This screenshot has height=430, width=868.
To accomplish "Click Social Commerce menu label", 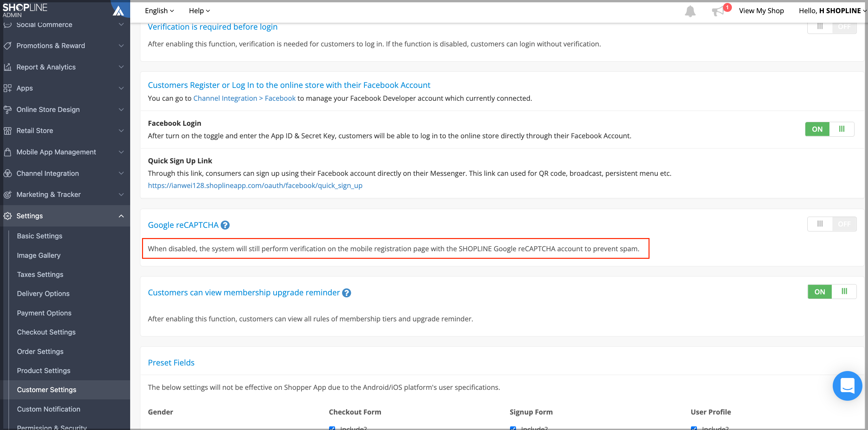I will tap(44, 25).
